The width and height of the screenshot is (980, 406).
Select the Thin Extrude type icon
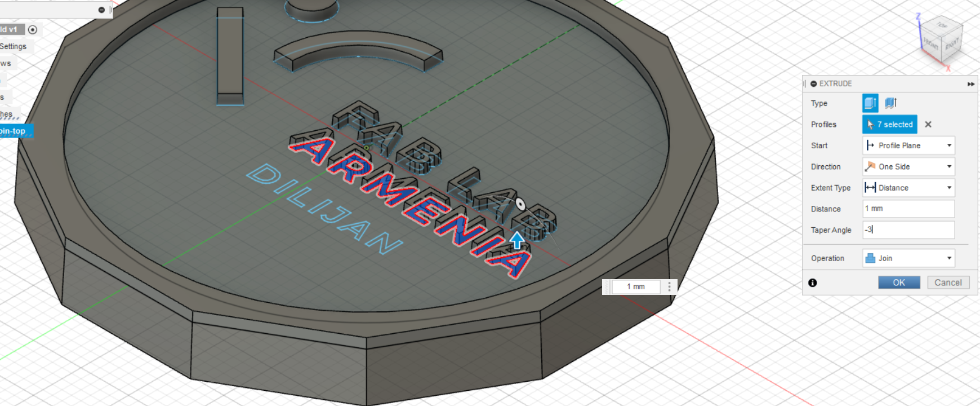tap(890, 103)
